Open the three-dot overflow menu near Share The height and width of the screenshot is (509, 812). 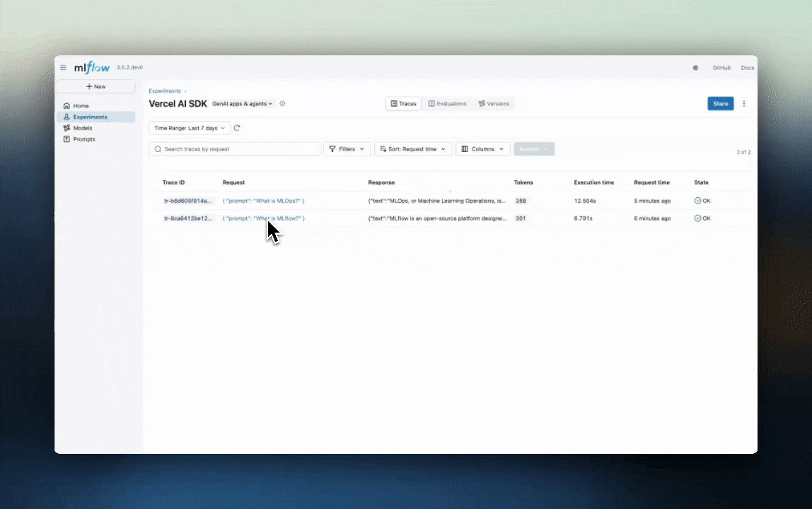click(743, 103)
